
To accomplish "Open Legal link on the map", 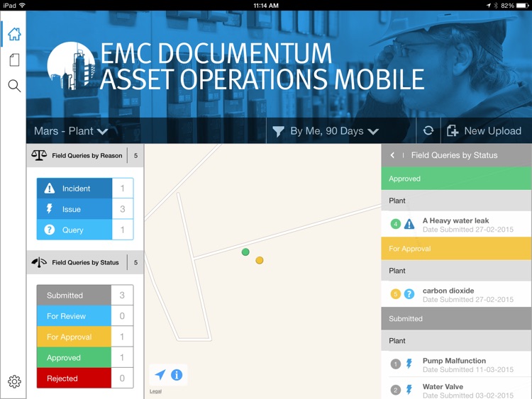I will pyautogui.click(x=155, y=391).
